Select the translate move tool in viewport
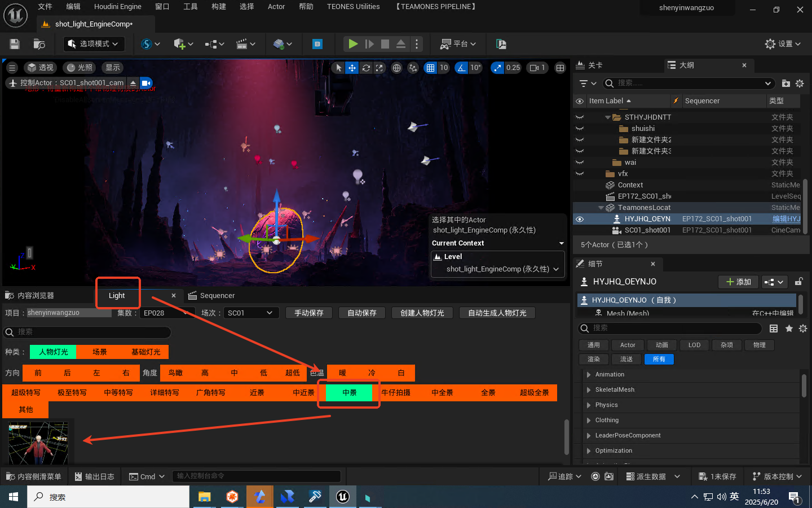The height and width of the screenshot is (508, 812). coord(352,68)
